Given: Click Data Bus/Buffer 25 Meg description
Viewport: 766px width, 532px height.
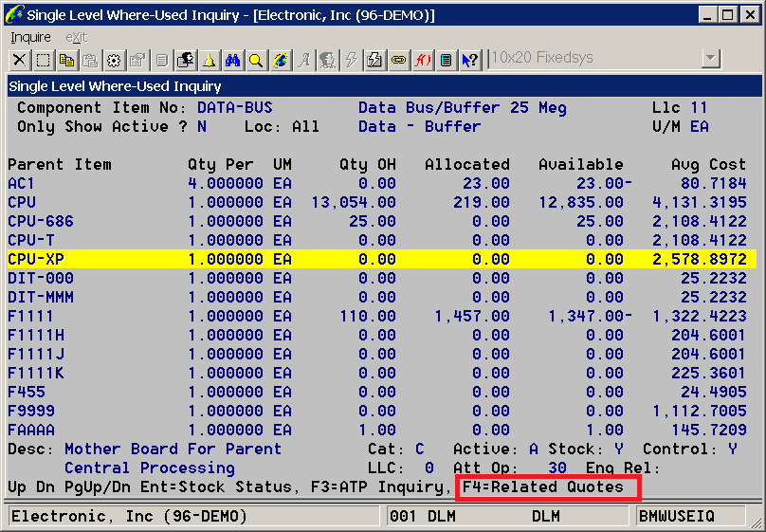Looking at the screenshot, I should point(462,107).
